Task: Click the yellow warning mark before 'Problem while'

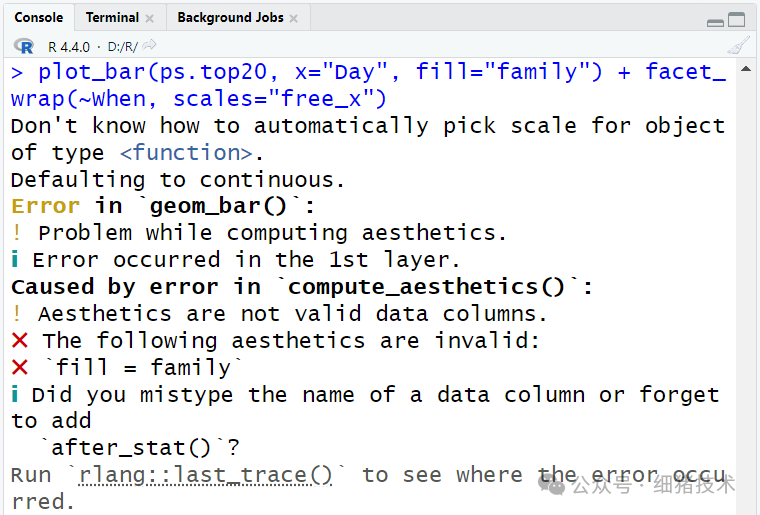Action: point(17,233)
